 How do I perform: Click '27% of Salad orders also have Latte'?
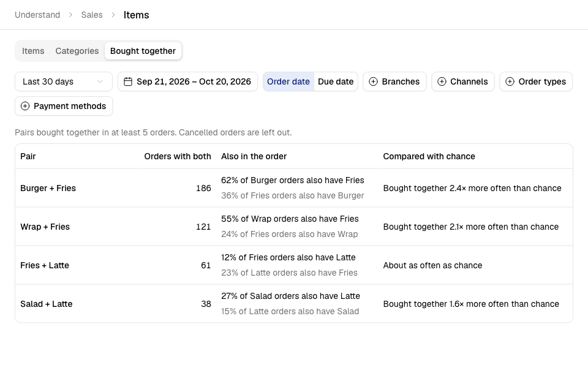pos(290,296)
